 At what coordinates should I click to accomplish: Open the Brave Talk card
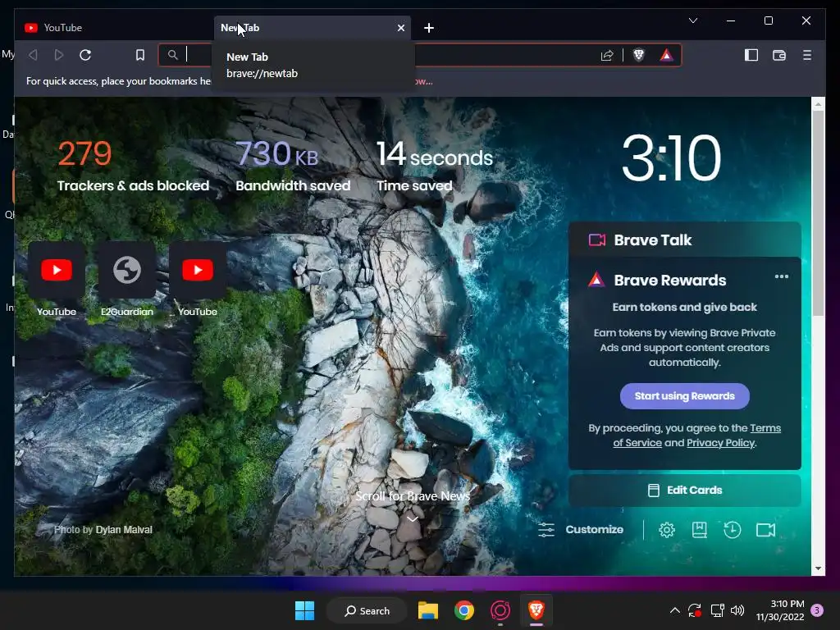[x=685, y=240]
